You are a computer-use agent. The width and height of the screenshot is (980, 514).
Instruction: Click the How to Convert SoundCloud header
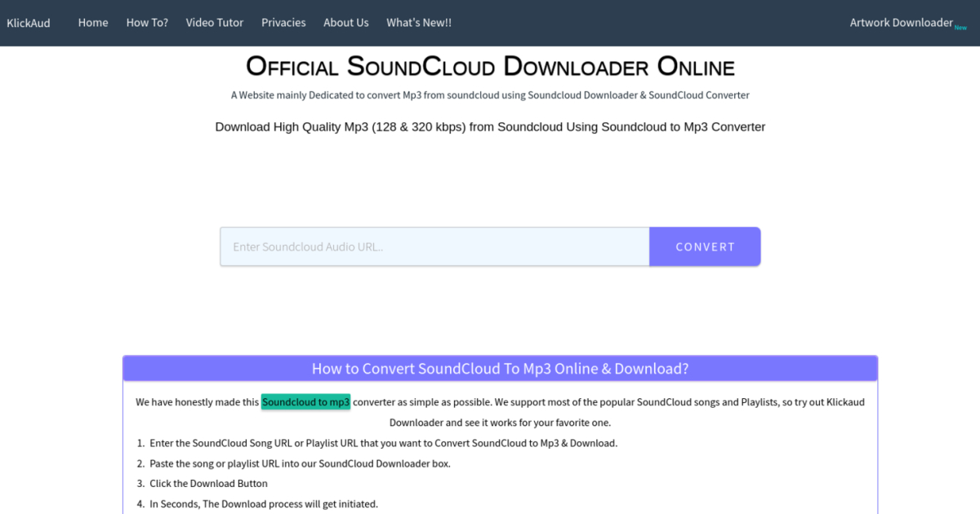(500, 369)
